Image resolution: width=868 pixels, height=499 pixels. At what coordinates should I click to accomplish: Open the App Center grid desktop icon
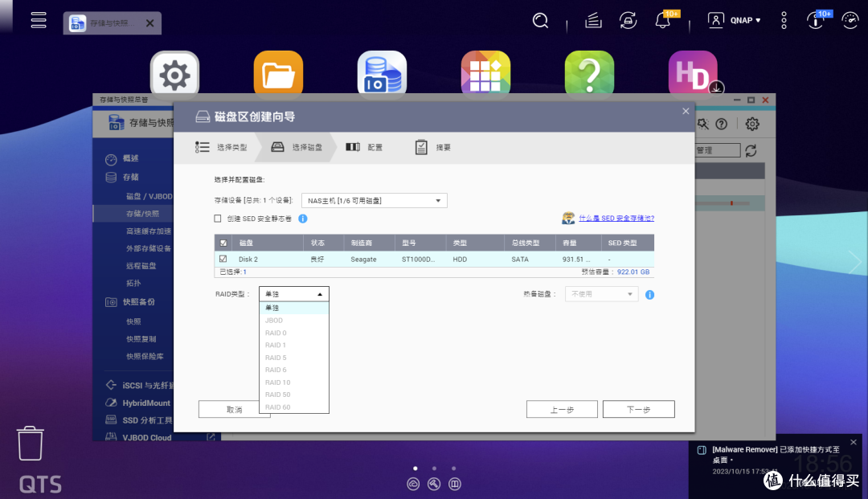tap(485, 75)
